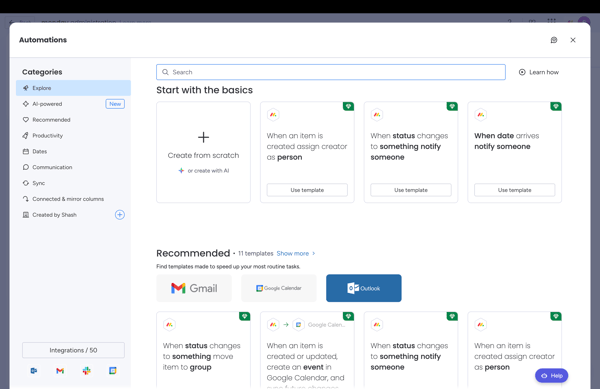Viewport: 600px width, 389px height.
Task: Click the magnifier icon in the search box
Action: pyautogui.click(x=165, y=72)
